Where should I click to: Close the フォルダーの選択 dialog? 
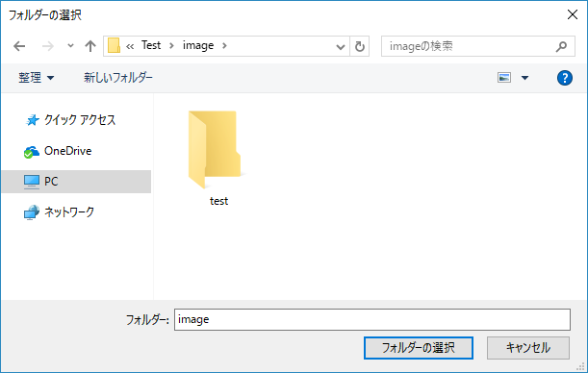pyautogui.click(x=573, y=14)
